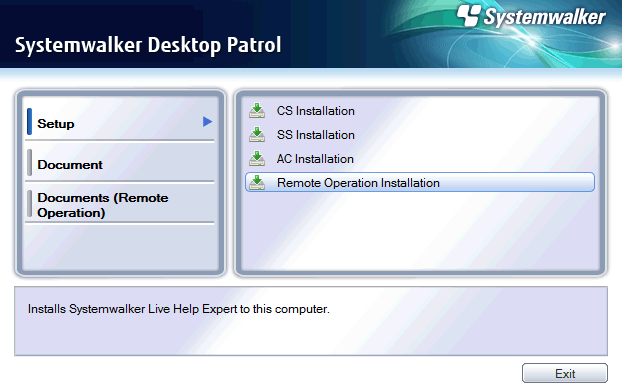Click the blue arrow beside Setup
The image size is (622, 388).
pyautogui.click(x=207, y=121)
